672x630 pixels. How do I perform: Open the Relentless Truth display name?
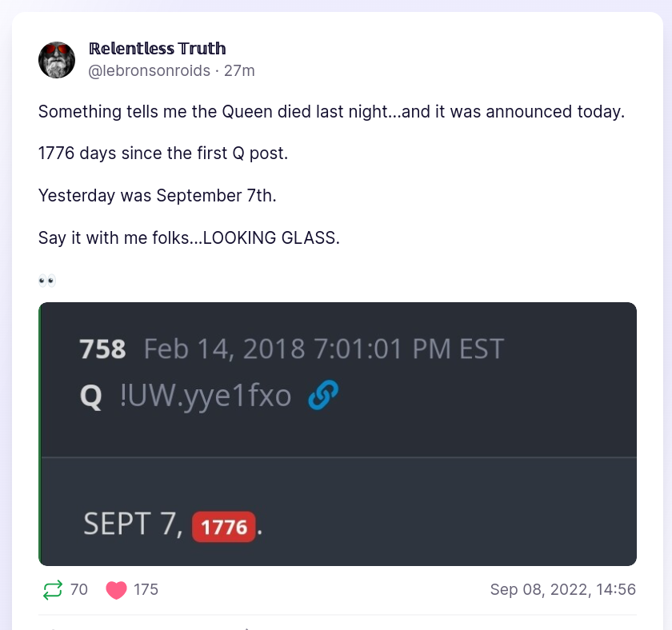click(x=157, y=49)
